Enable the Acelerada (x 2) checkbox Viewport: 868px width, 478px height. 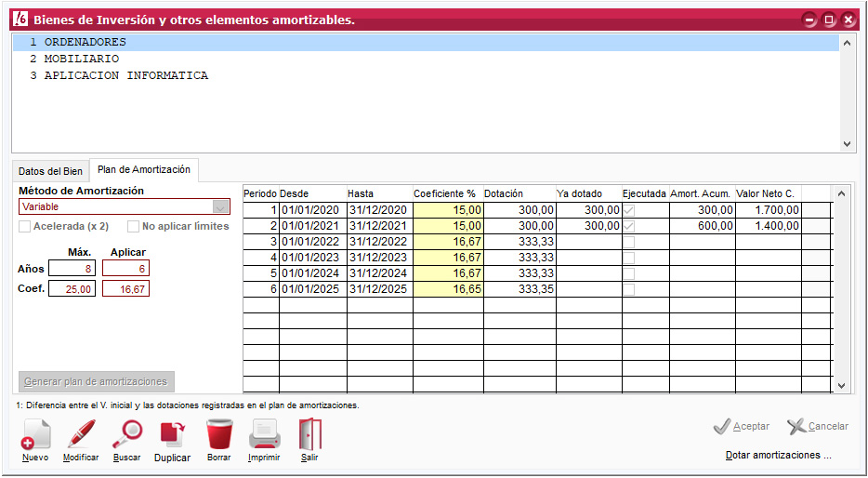25,226
